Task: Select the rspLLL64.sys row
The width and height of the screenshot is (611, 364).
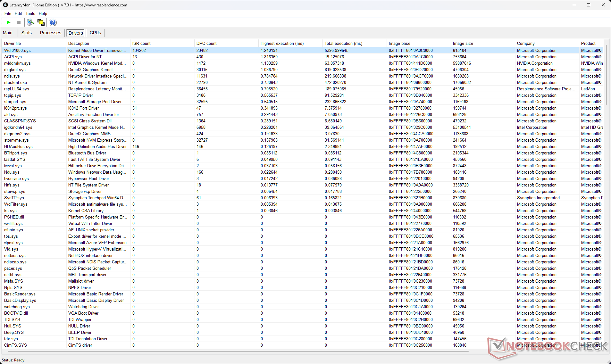Action: pyautogui.click(x=303, y=89)
